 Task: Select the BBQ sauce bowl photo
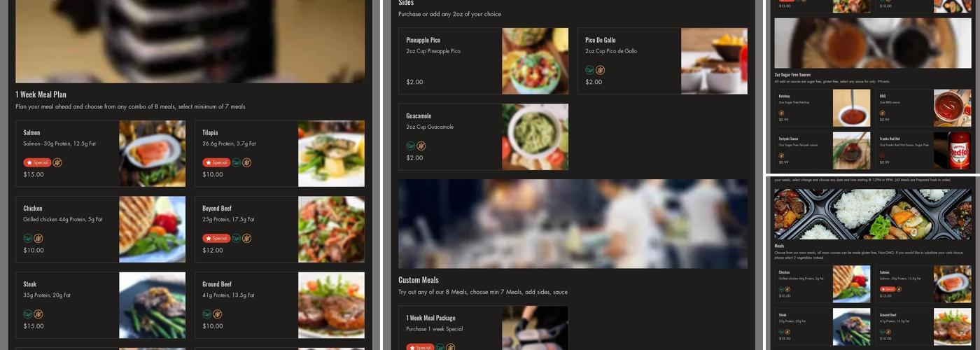click(953, 108)
